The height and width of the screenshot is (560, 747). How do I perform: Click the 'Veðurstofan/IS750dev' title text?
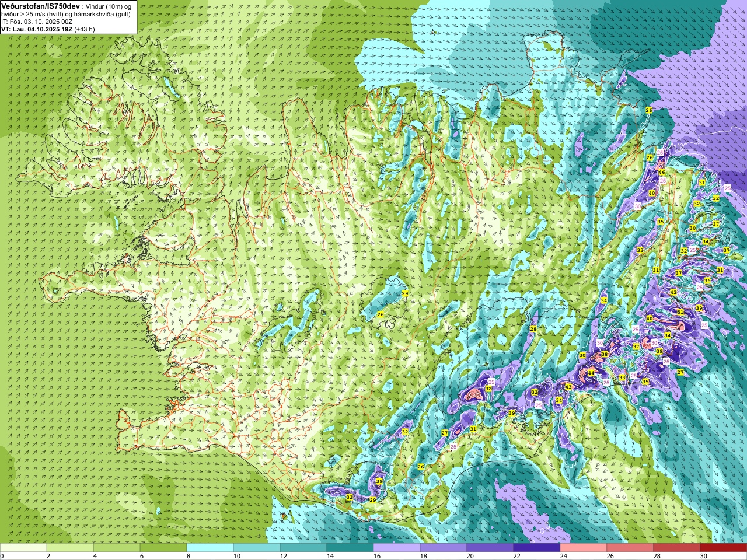point(40,5)
